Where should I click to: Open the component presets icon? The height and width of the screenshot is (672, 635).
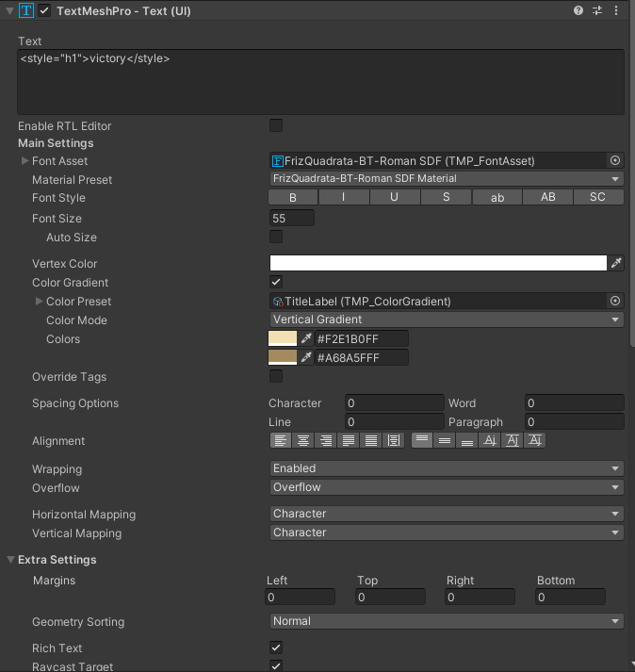[x=597, y=10]
